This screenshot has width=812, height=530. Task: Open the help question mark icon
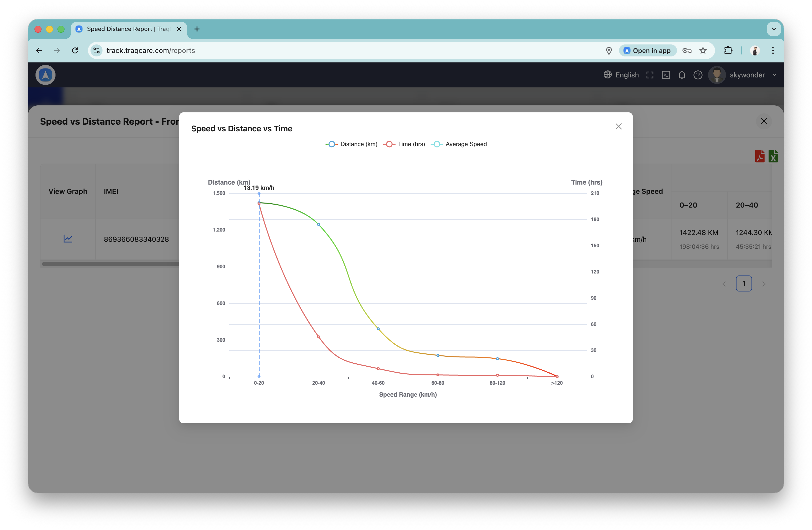click(698, 75)
